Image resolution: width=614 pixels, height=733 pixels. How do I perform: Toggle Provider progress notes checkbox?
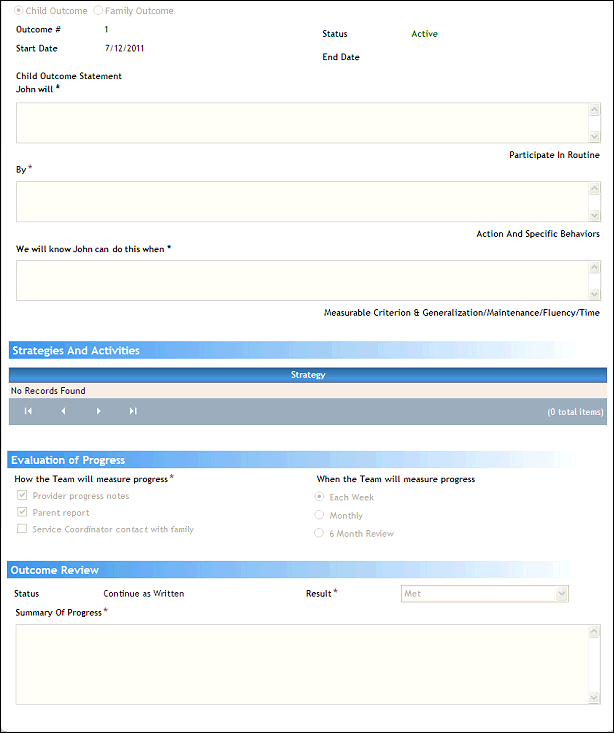pyautogui.click(x=22, y=496)
